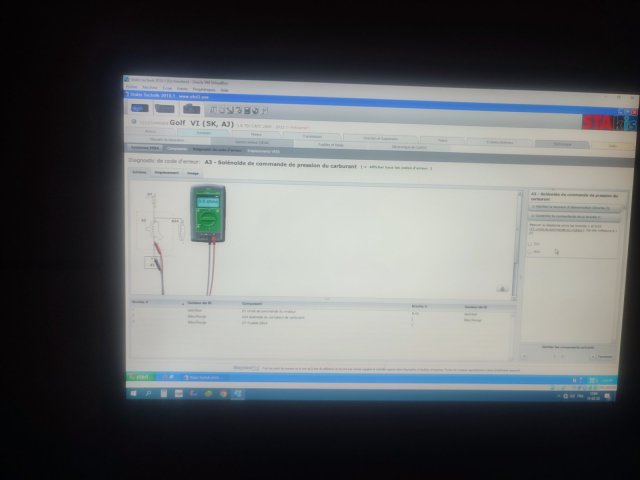Click the green Start button in XP taskbar
Screen dimensions: 640x480
140,377
